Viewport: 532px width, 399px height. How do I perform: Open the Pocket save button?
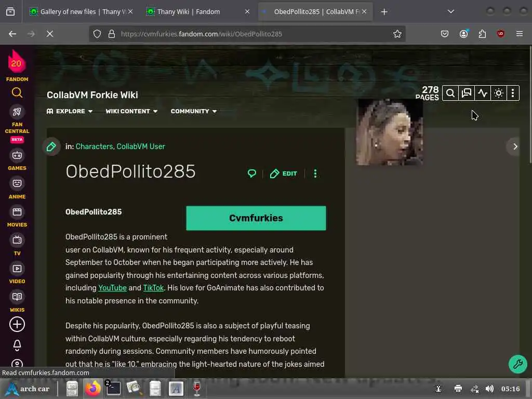445,34
